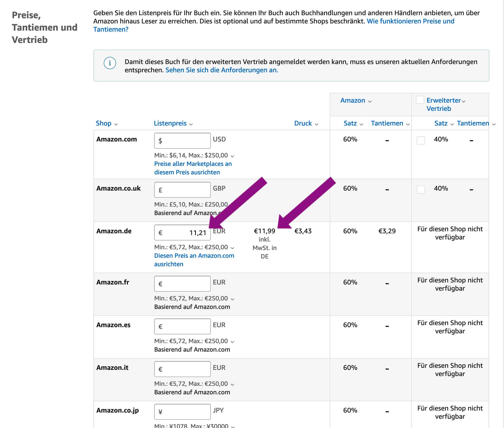The width and height of the screenshot is (504, 428).
Task: Tick the Erweiterter Vertrieb header checkbox
Action: (x=420, y=100)
